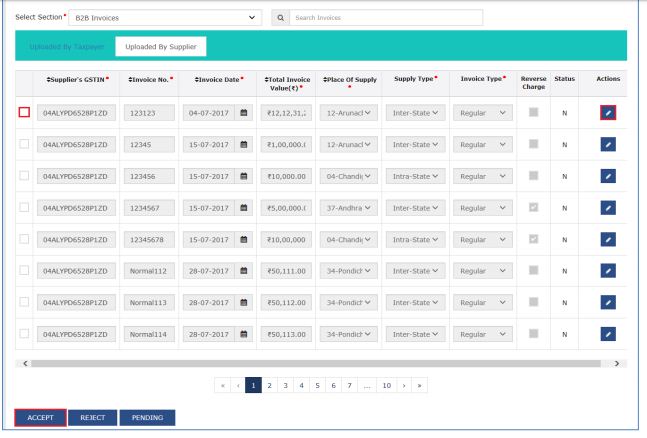Click the REJECT button
The height and width of the screenshot is (438, 647).
(x=93, y=417)
